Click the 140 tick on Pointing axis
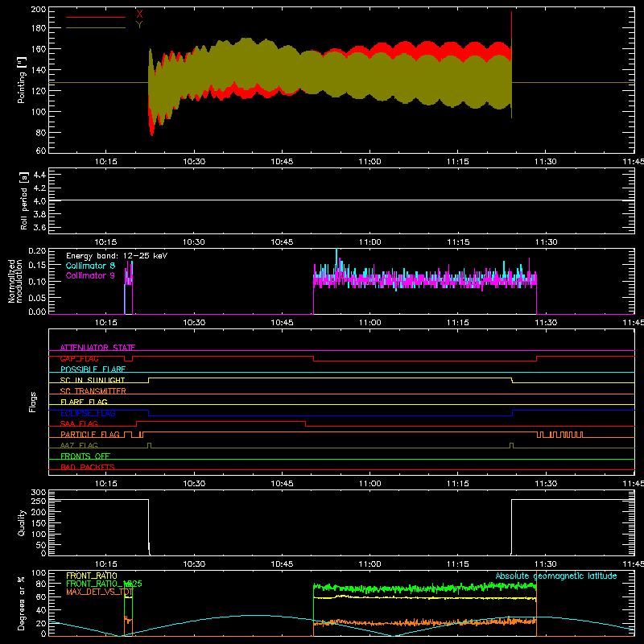The height and width of the screenshot is (644, 644). [x=39, y=70]
